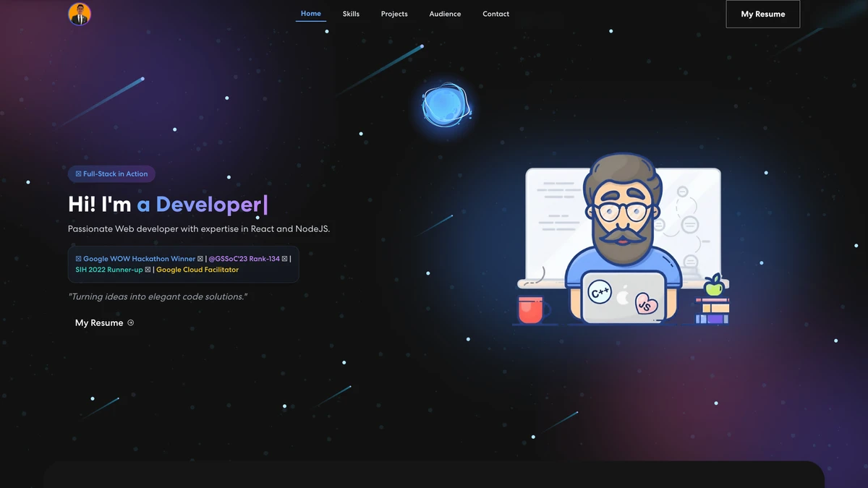
Task: Click the JS heart sticker on the laptop
Action: tap(646, 304)
